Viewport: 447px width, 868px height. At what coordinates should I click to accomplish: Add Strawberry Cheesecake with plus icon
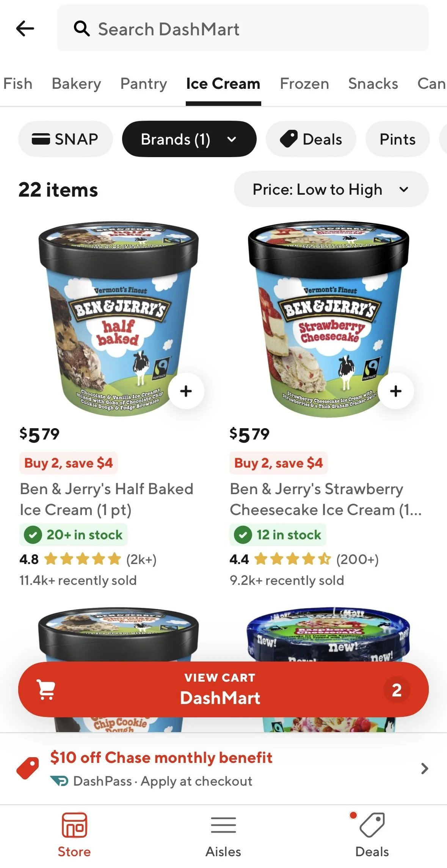coord(395,391)
